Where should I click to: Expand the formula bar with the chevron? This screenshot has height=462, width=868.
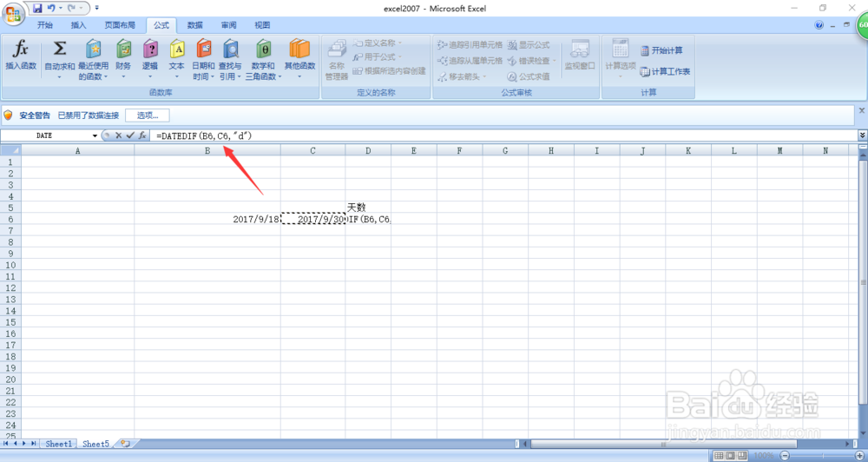pyautogui.click(x=862, y=135)
